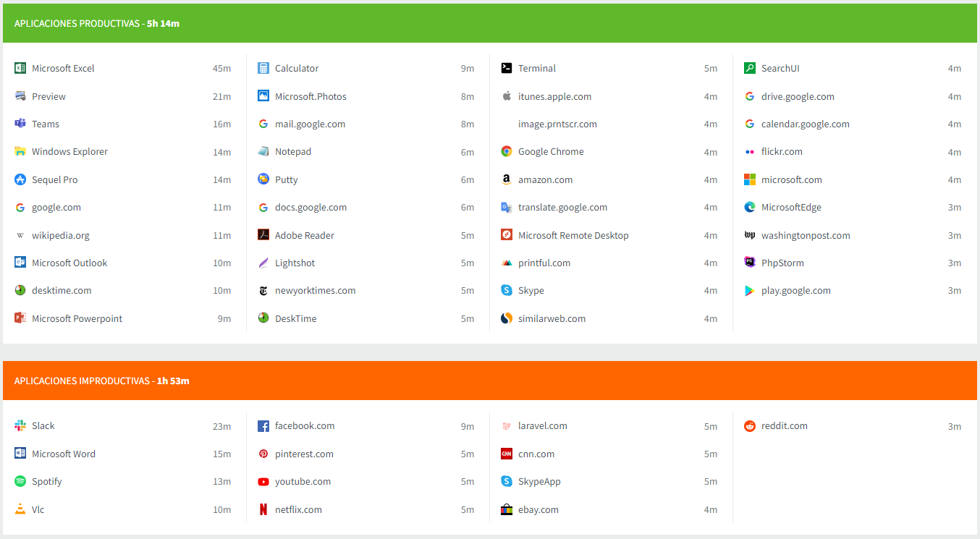
Task: Click the SearchUI magnifier icon
Action: (x=750, y=68)
